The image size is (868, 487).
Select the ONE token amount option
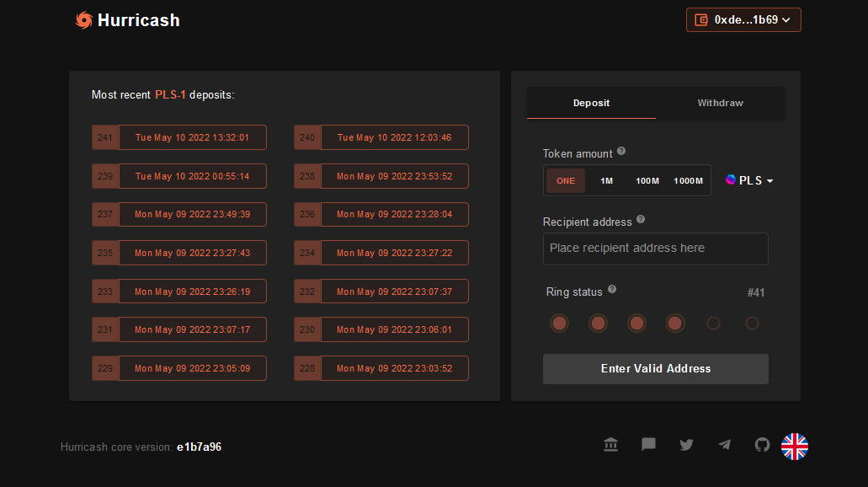click(566, 180)
